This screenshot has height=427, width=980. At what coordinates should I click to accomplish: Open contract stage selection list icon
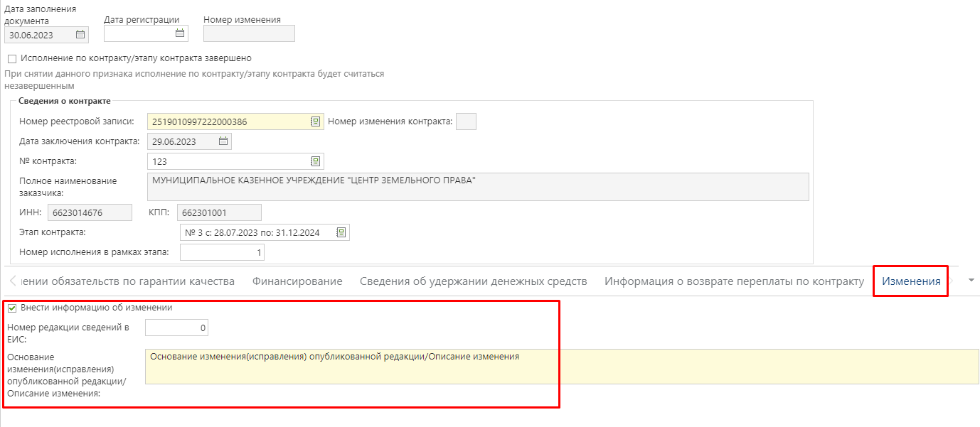tap(341, 232)
